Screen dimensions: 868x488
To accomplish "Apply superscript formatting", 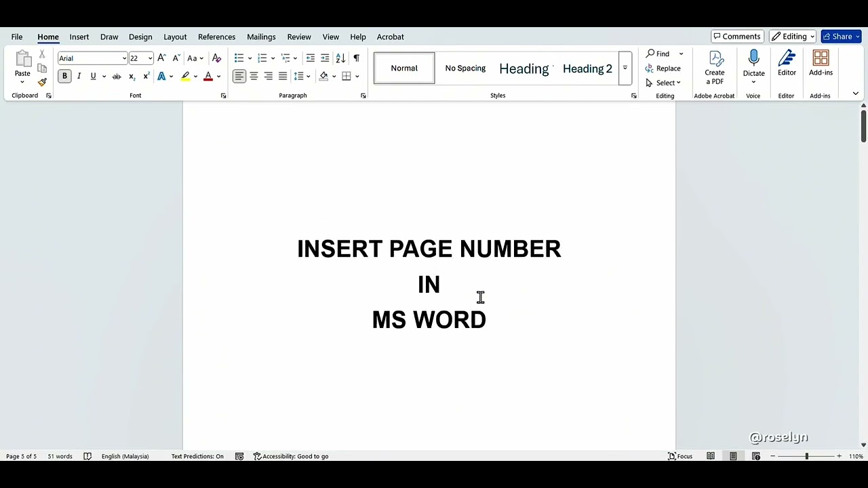I will [146, 77].
